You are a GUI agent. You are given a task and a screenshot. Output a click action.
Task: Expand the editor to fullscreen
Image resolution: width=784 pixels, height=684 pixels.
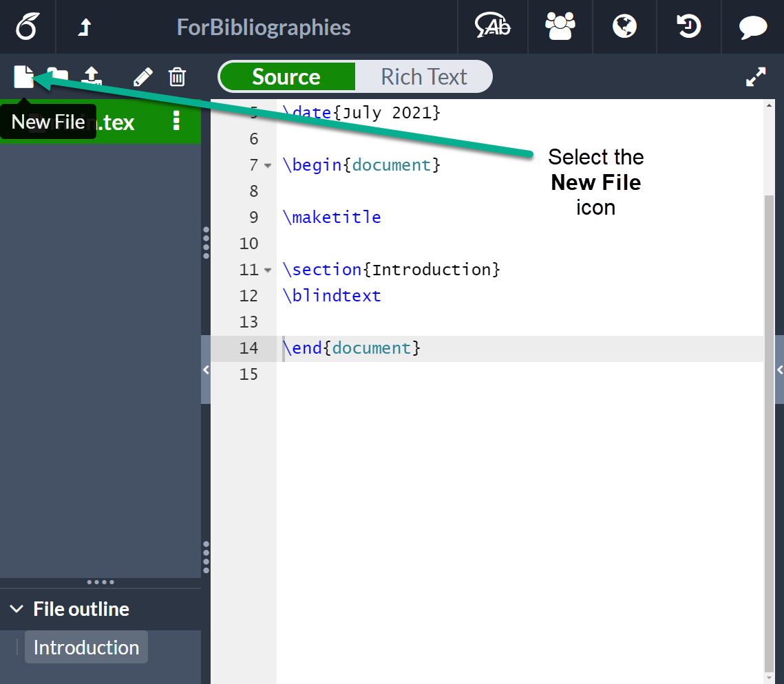point(756,76)
